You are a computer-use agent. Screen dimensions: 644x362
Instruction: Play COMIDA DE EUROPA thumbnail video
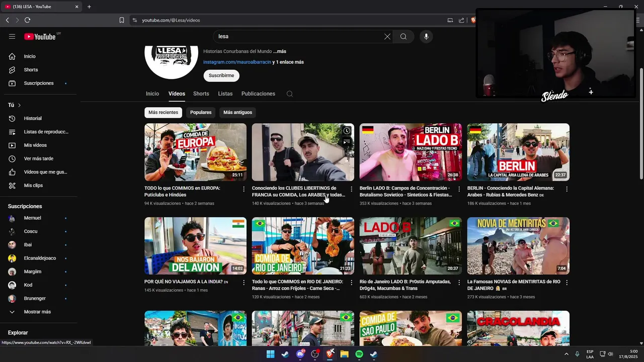pos(195,152)
